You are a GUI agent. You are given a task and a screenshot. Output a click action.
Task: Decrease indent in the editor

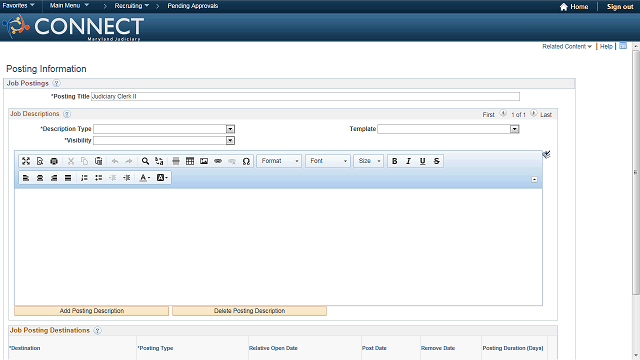pos(113,178)
